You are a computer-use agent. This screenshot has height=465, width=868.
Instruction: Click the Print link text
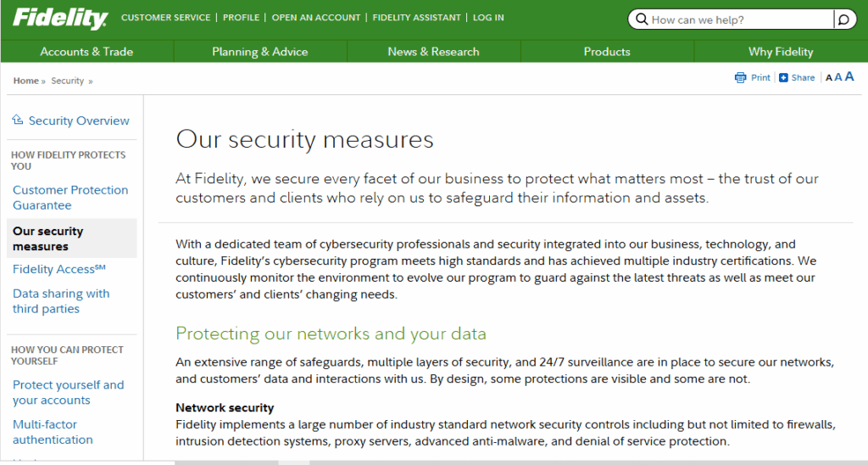[x=760, y=77]
